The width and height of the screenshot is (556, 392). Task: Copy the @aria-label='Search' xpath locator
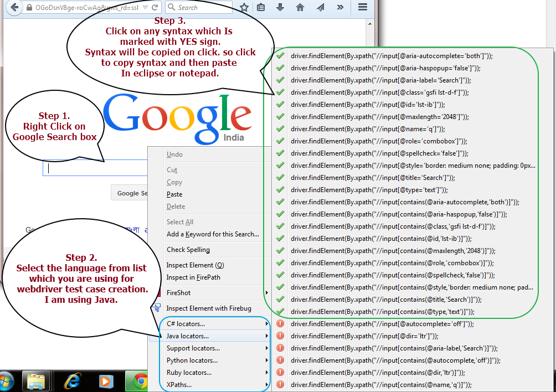point(381,80)
